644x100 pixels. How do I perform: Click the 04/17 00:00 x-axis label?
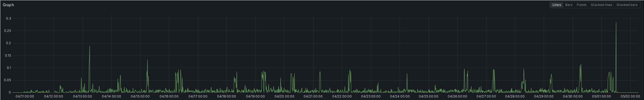(x=198, y=96)
